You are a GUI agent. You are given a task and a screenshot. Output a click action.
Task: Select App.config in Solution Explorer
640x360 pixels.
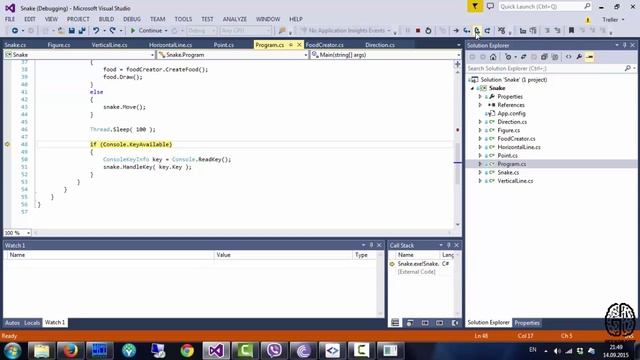coord(511,113)
